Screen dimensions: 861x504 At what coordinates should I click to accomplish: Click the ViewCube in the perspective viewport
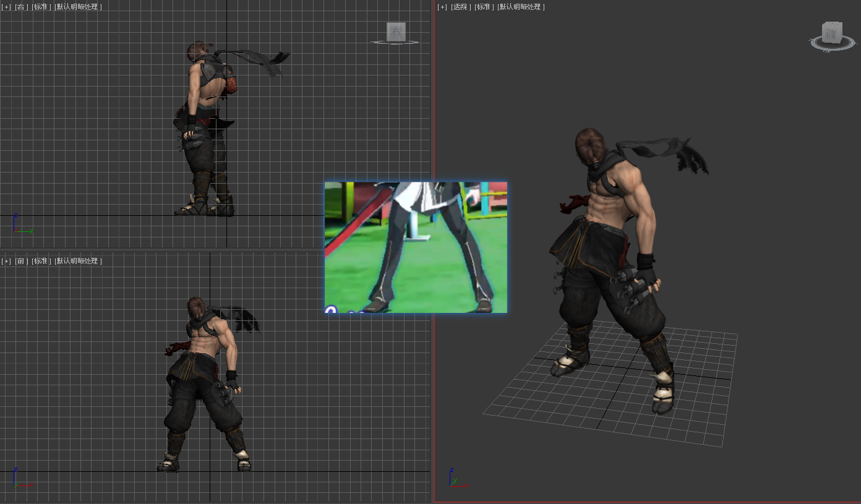click(x=832, y=33)
